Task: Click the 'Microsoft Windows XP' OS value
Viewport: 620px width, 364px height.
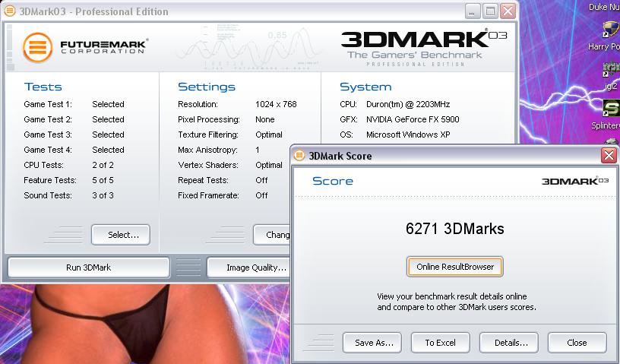Action: click(x=408, y=135)
